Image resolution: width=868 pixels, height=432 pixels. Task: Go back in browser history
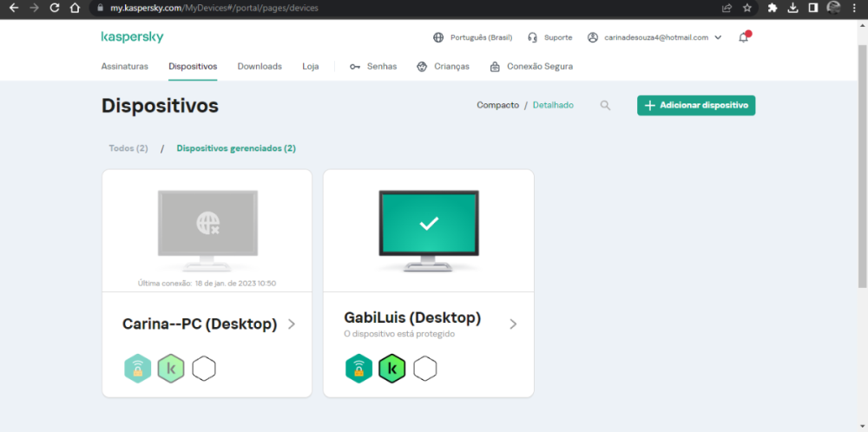(x=14, y=9)
